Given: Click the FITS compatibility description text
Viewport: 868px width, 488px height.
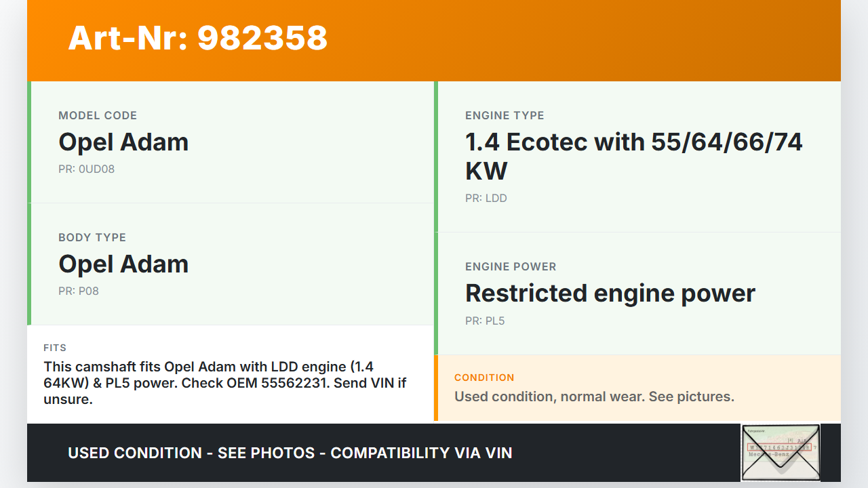Looking at the screenshot, I should click(224, 383).
